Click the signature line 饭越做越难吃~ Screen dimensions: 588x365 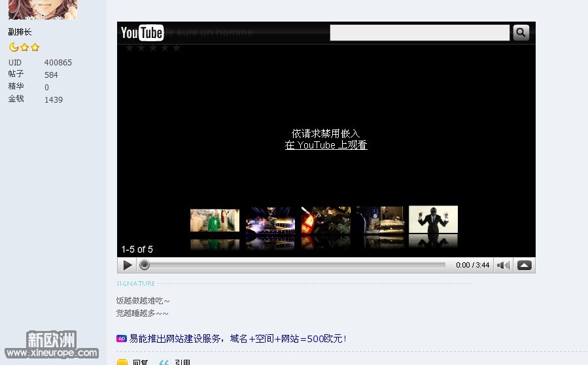[x=143, y=301]
